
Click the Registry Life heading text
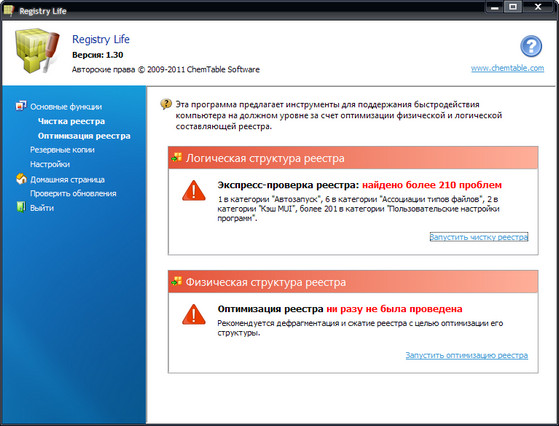pyautogui.click(x=101, y=39)
